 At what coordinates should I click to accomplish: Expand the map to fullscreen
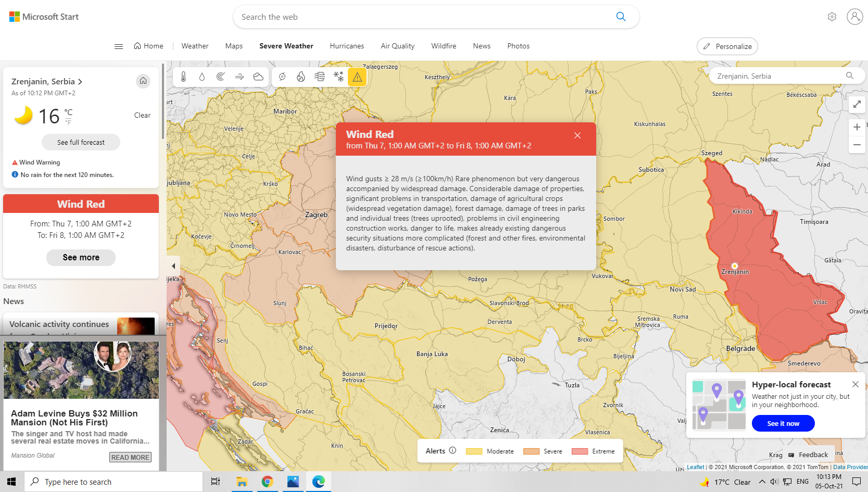pyautogui.click(x=857, y=105)
